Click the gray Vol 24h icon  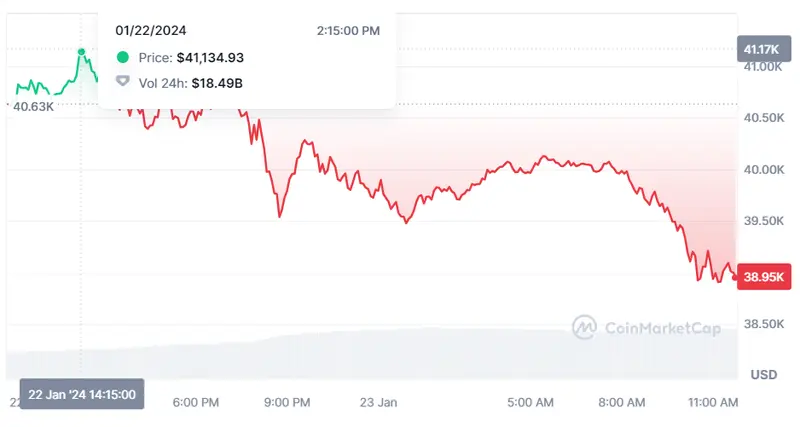coord(123,81)
